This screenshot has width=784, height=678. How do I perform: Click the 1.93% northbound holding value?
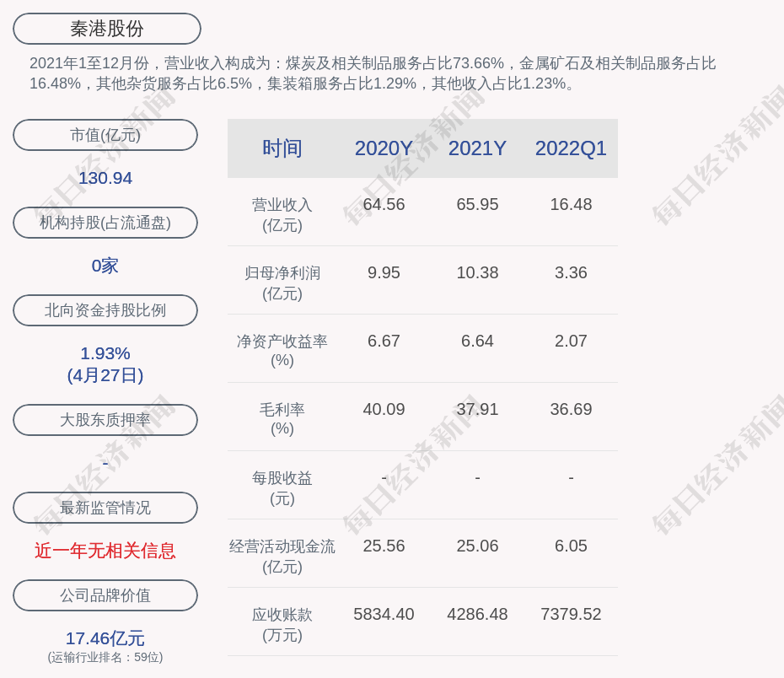105,353
